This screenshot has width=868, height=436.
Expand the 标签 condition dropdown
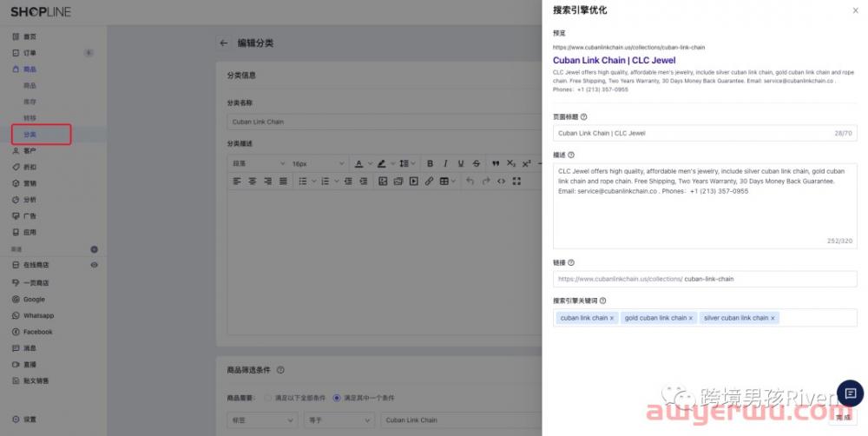[x=260, y=419]
